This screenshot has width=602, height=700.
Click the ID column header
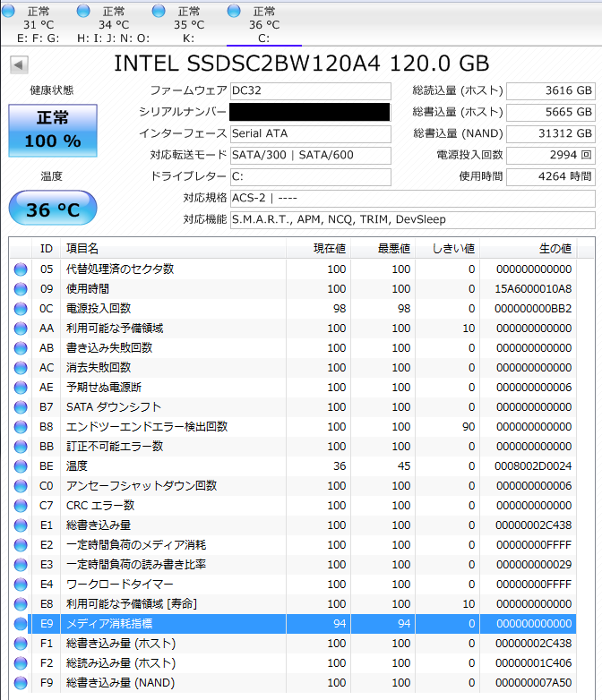click(x=46, y=248)
